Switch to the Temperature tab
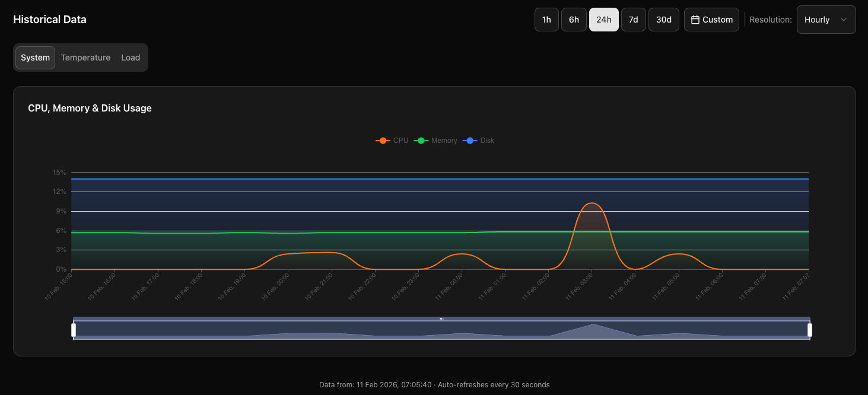 click(85, 58)
